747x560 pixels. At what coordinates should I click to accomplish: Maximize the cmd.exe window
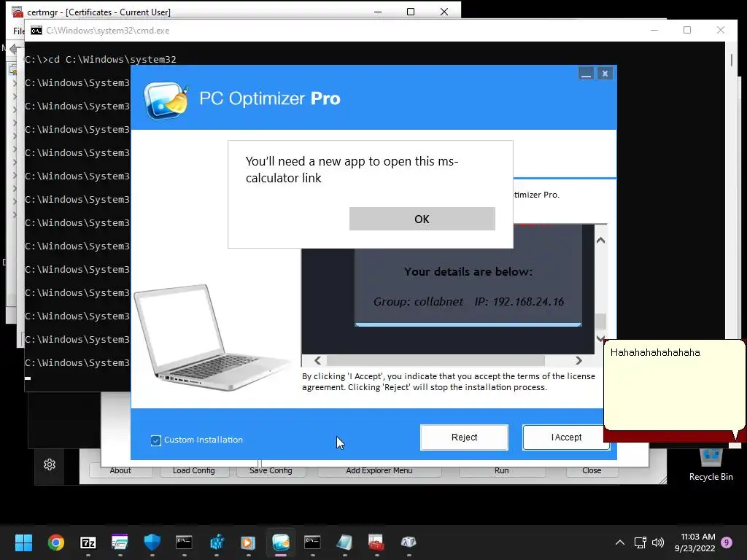coord(687,30)
